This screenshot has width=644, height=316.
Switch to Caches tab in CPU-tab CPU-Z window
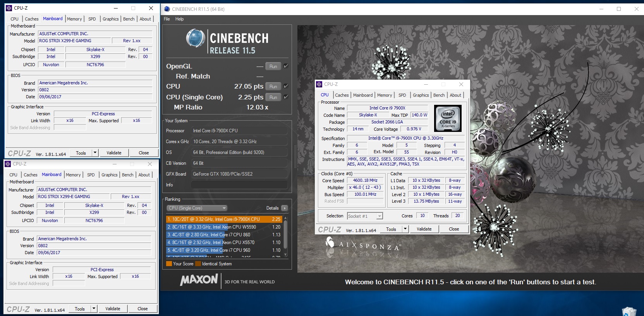click(342, 95)
